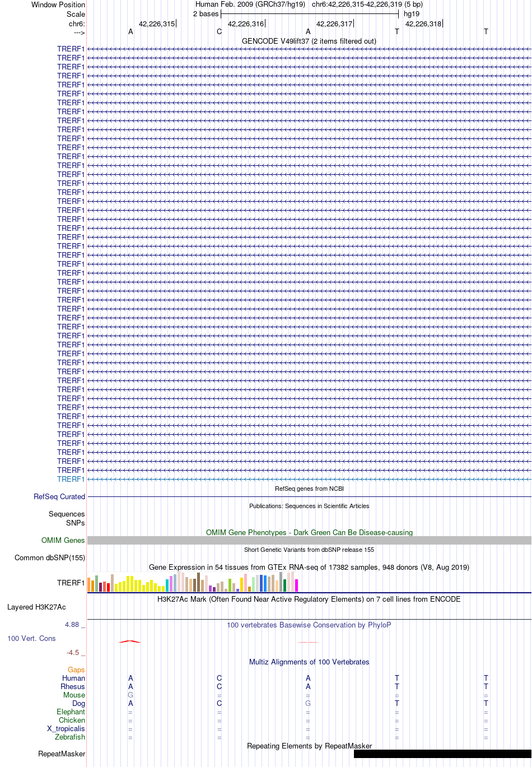Click the RefSeq genes from NCBI title
Image resolution: width=532 pixels, height=767 pixels.
click(x=309, y=489)
